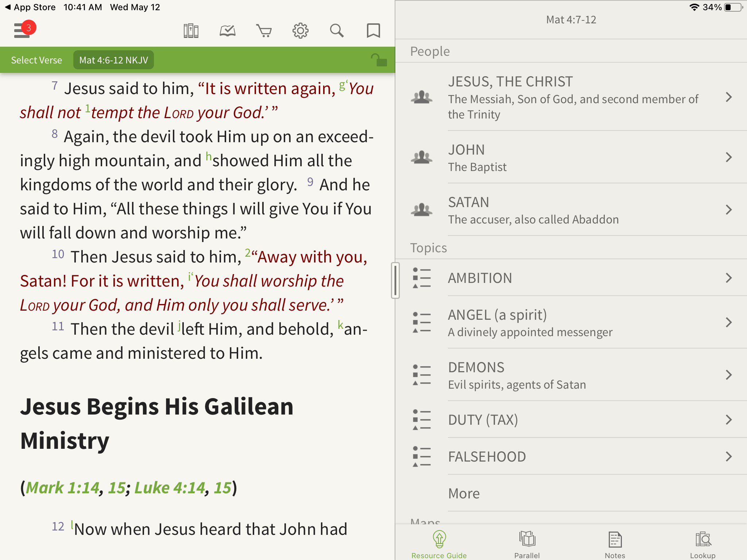The height and width of the screenshot is (560, 747).
Task: Tap the search magnifier icon
Action: pos(337,31)
